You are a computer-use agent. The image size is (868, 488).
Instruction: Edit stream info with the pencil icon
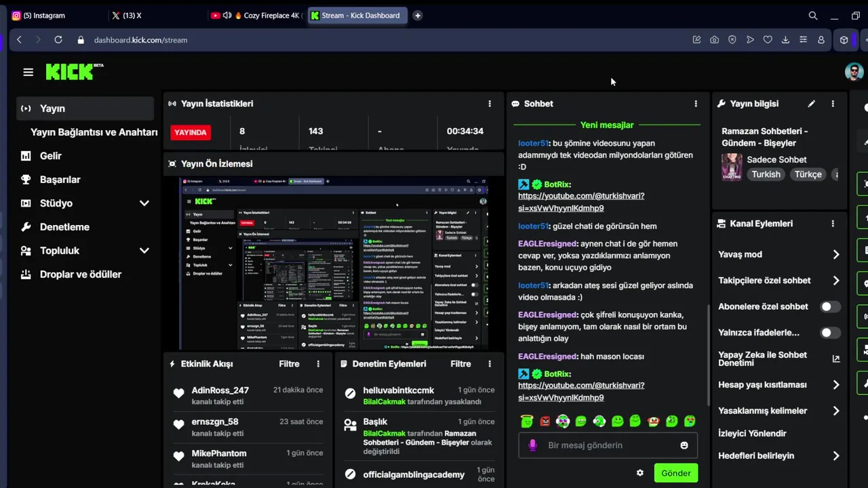[x=812, y=104]
